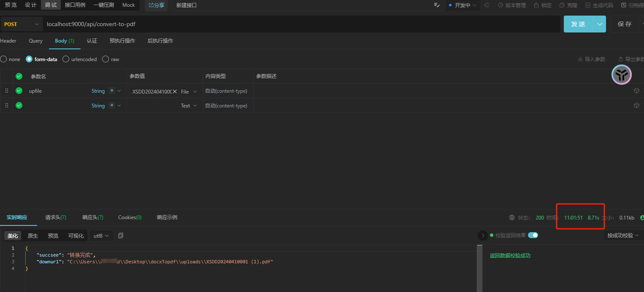Image resolution: width=644 pixels, height=292 pixels.
Task: Click the drag handle on the upfile row
Action: pos(6,91)
